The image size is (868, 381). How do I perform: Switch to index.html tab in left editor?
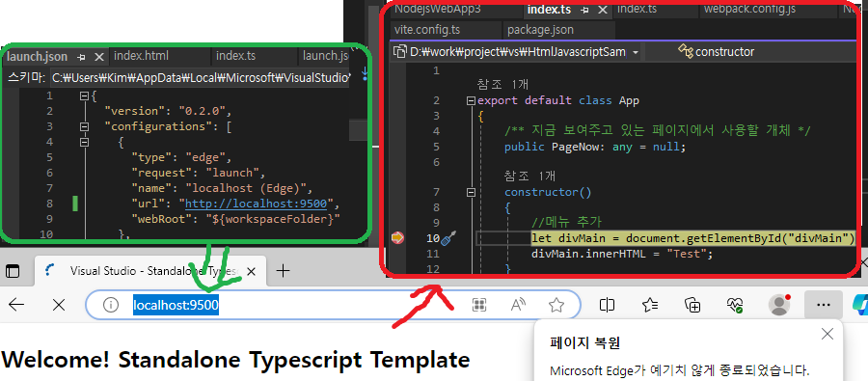coord(141,55)
